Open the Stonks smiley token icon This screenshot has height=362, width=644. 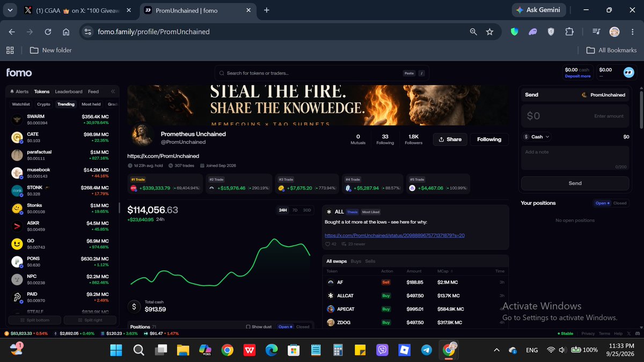point(17,208)
